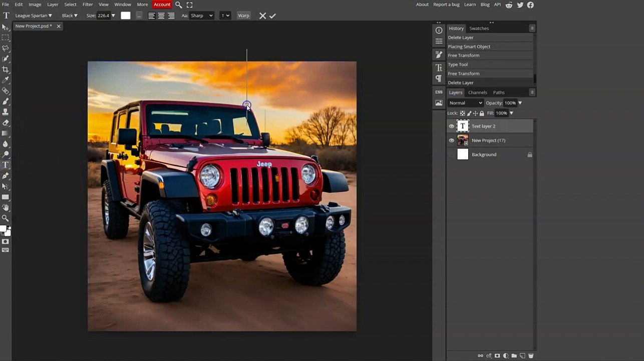The image size is (644, 361).
Task: Select the Crop tool
Action: (x=6, y=70)
